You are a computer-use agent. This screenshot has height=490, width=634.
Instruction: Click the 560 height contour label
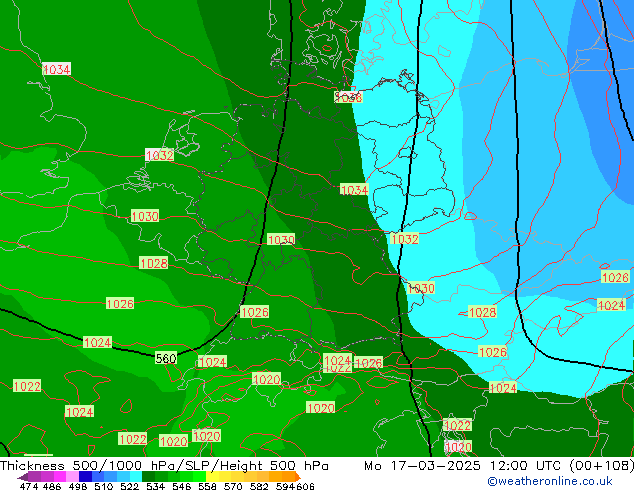click(166, 358)
